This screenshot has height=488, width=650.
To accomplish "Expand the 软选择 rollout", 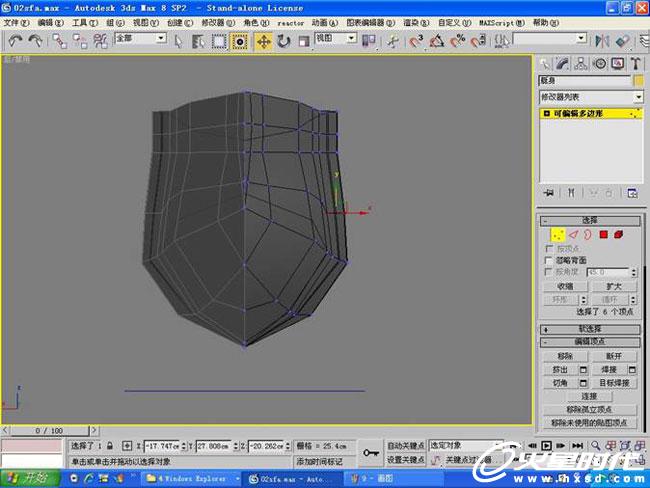I will pos(590,329).
